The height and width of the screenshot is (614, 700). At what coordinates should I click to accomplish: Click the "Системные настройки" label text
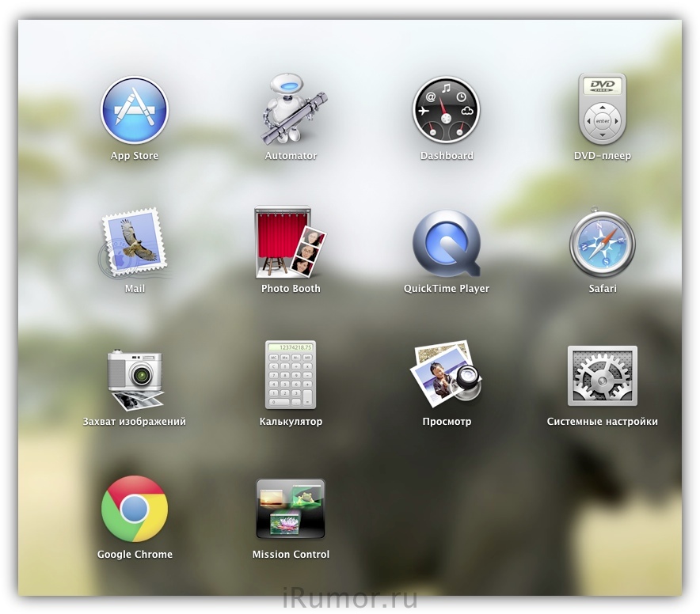(603, 422)
